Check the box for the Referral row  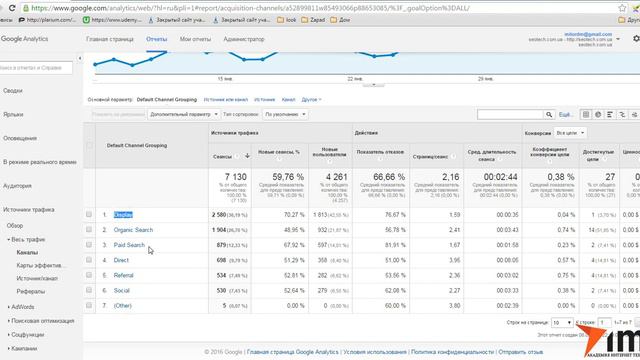pos(89,275)
